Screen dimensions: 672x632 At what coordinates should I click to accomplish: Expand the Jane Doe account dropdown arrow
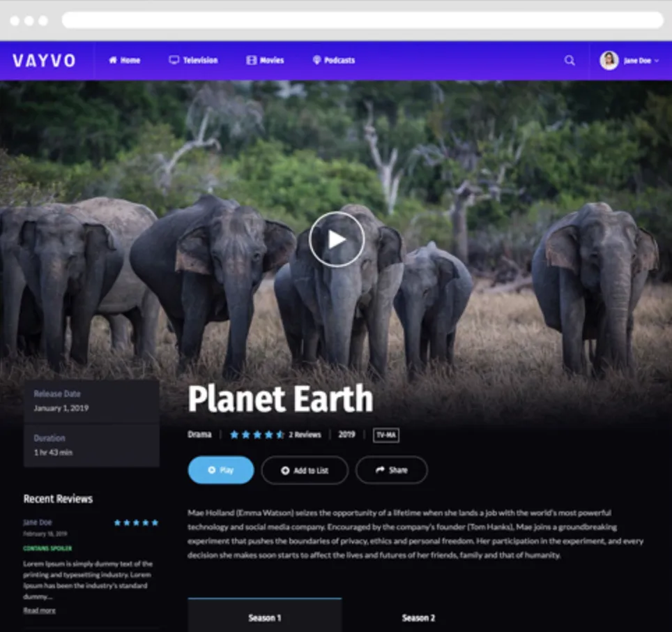[657, 61]
